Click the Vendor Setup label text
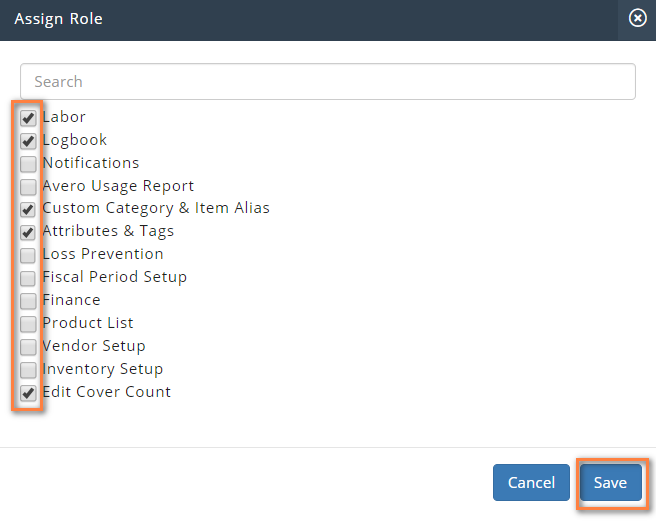Viewport: 656px width, 532px height. 94,346
